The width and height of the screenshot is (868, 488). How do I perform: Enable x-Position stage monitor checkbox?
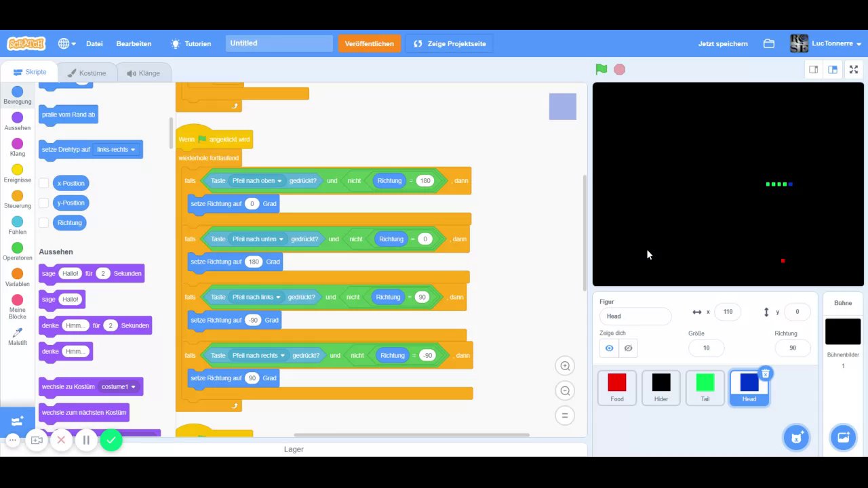(x=43, y=183)
